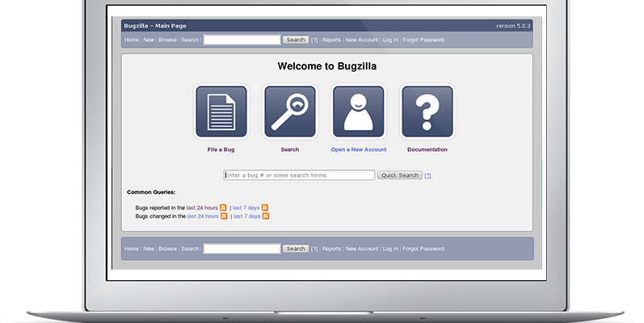Open the [?] help link beside Quick Search
Image resolution: width=644 pixels, height=323 pixels.
tap(427, 175)
